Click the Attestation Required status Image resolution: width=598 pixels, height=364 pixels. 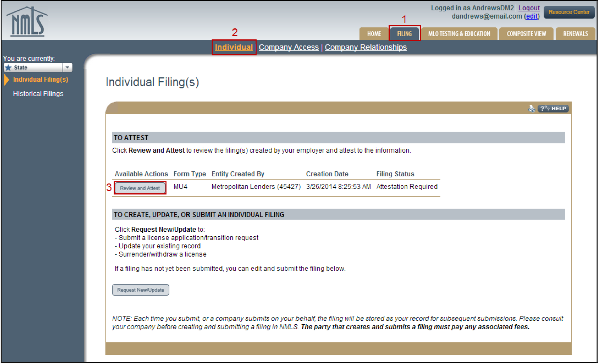pos(407,187)
